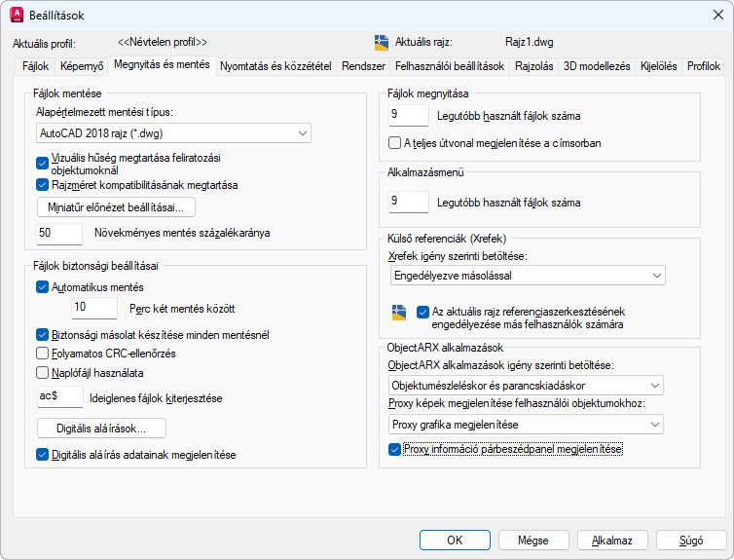Click the AutoCAD logo in title bar
The image size is (734, 560).
17,16
